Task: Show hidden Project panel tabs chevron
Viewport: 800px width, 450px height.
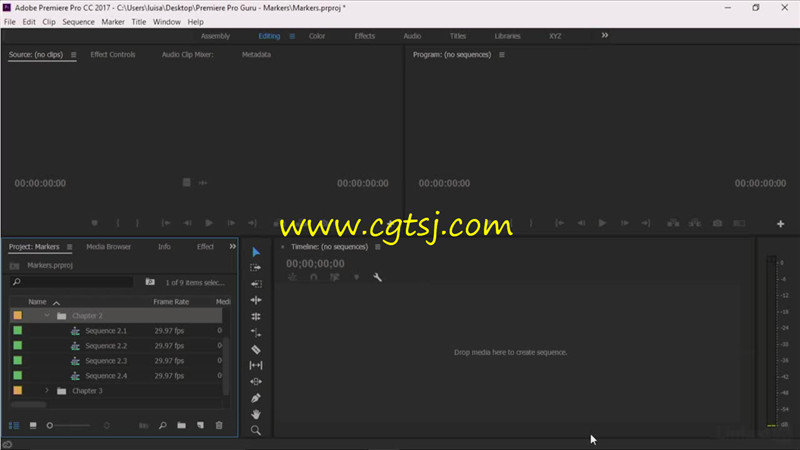Action: 233,246
